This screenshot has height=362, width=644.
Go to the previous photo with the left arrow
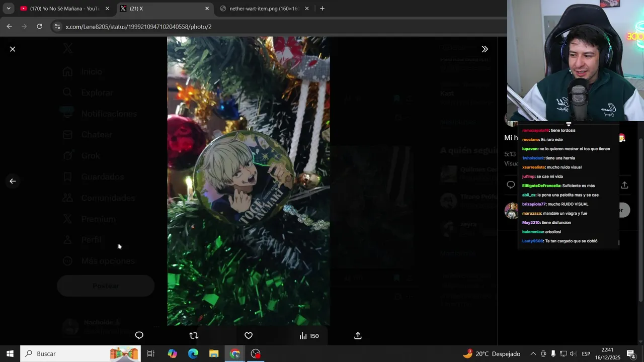point(13,182)
